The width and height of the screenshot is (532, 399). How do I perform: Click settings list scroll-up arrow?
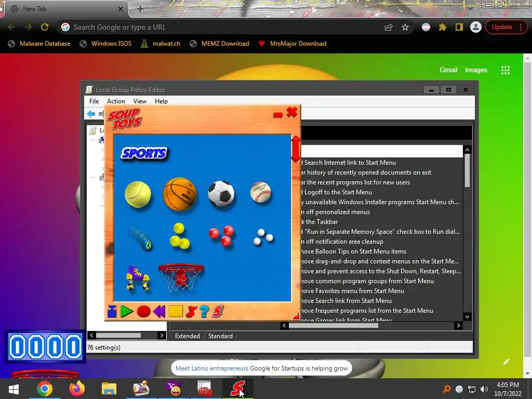467,150
